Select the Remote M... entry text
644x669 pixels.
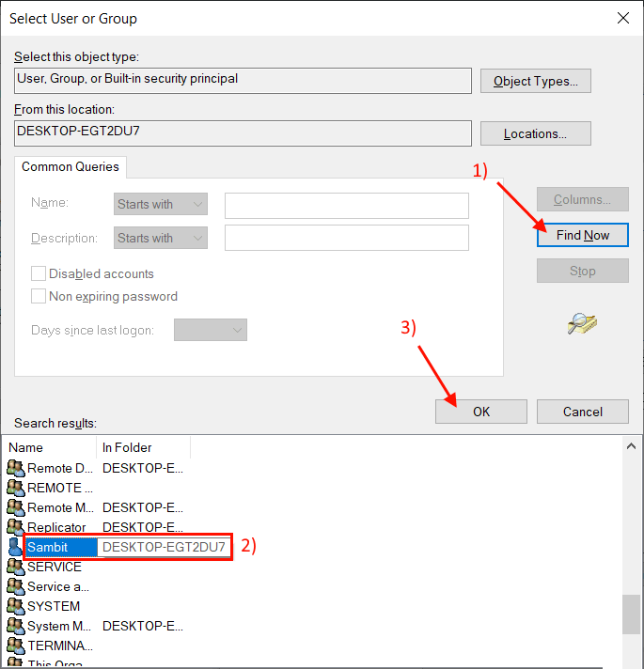(x=60, y=507)
